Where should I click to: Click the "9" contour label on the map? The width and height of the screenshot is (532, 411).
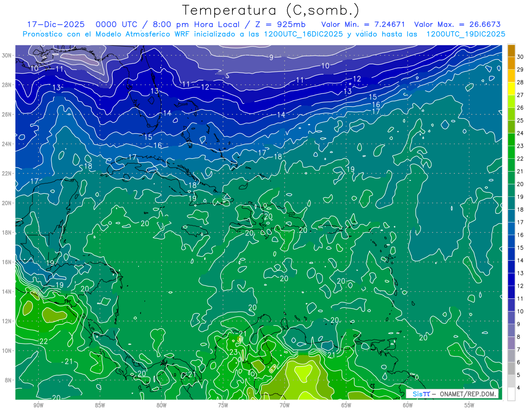pyautogui.click(x=271, y=57)
